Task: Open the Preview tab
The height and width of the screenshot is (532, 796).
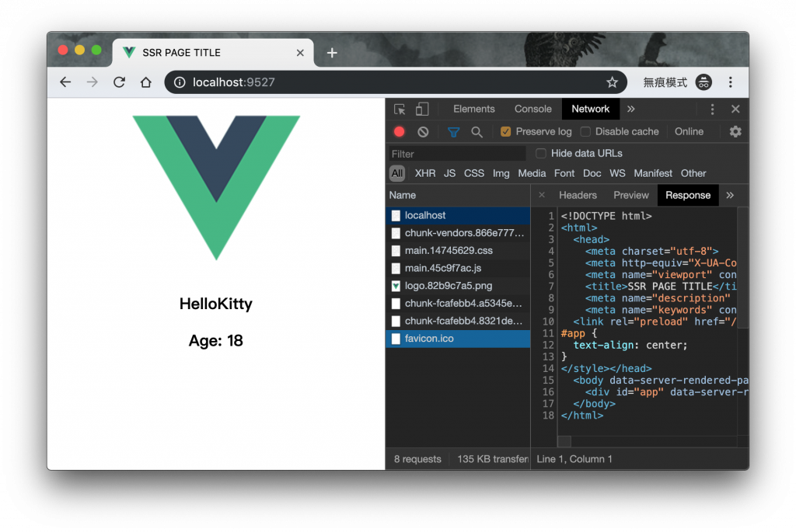Action: click(x=631, y=195)
